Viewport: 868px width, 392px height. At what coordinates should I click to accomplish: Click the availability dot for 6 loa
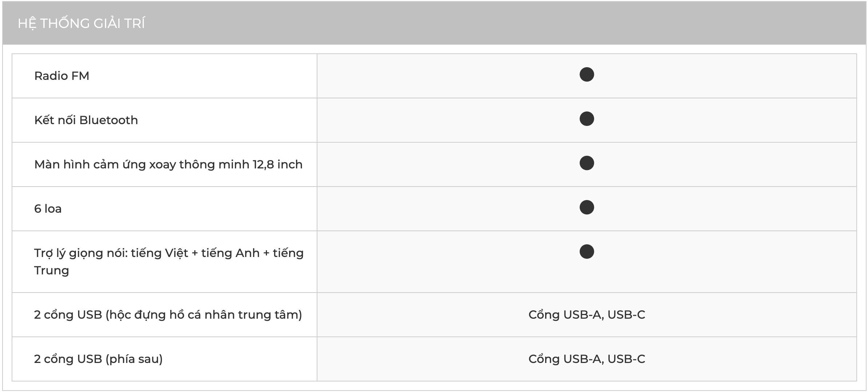coord(587,208)
